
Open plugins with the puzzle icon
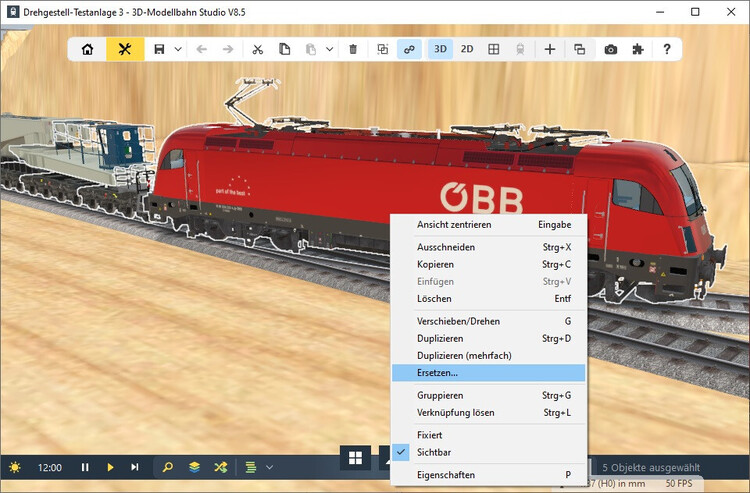pos(638,49)
